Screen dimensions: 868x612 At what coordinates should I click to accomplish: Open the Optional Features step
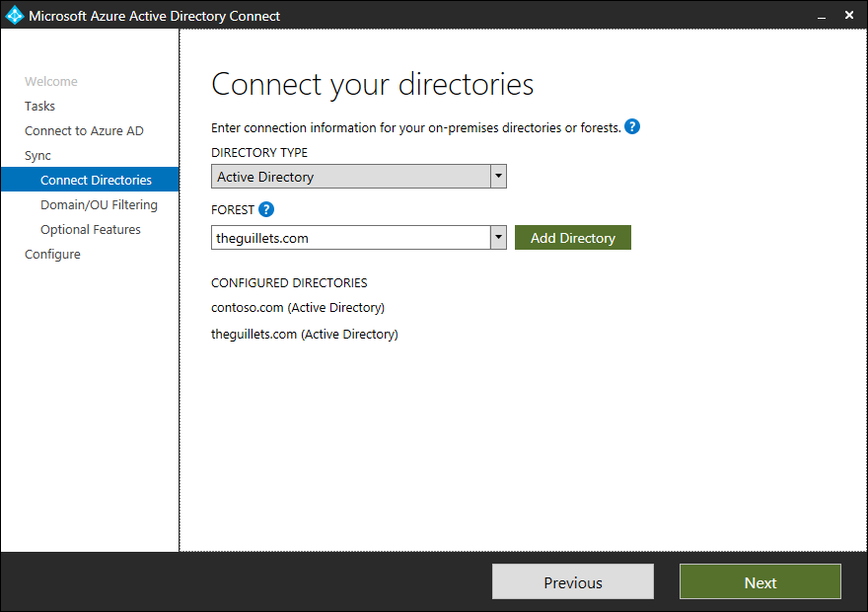[x=91, y=229]
